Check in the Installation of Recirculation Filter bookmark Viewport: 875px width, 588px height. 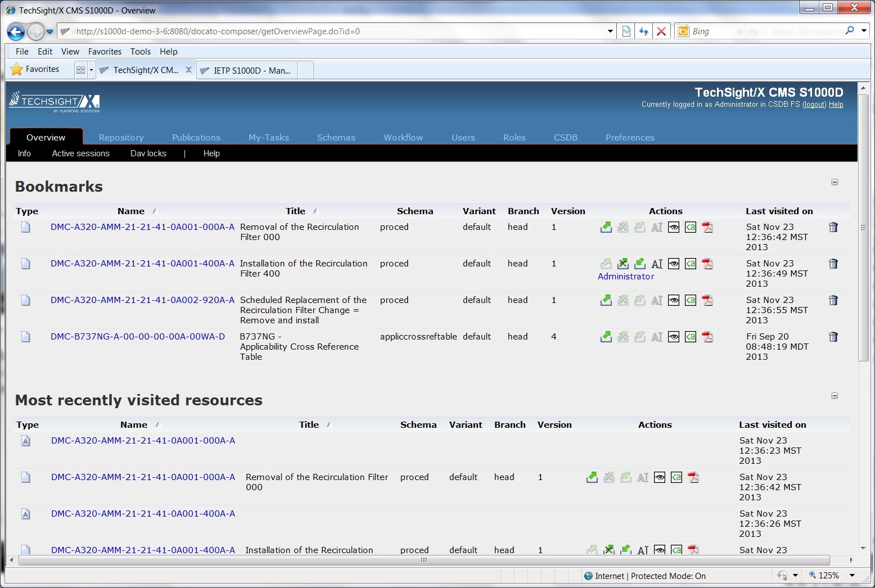point(639,264)
